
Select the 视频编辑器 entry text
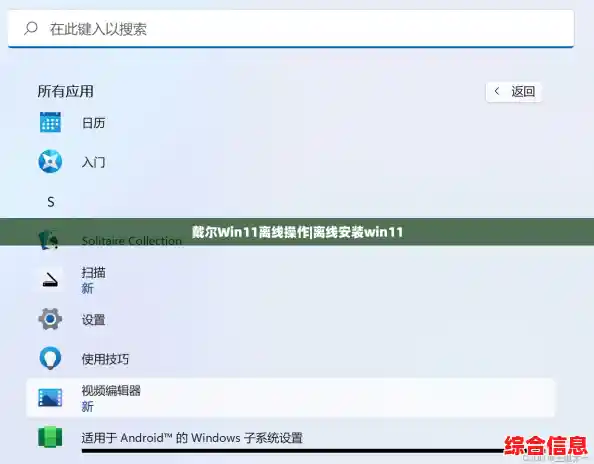pyautogui.click(x=111, y=391)
